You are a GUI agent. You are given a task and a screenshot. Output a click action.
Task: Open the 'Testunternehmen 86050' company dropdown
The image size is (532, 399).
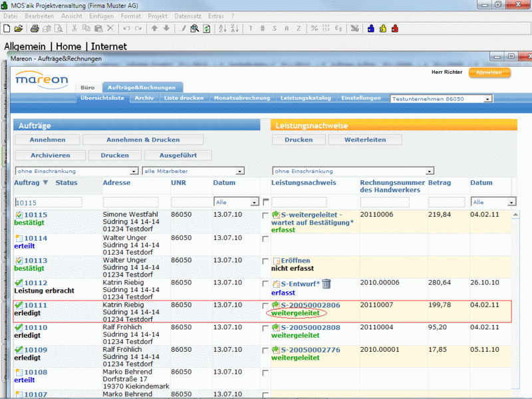441,98
